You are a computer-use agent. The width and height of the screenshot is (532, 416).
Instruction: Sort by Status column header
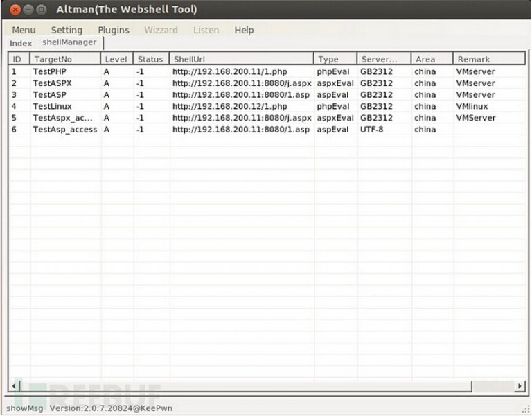[x=151, y=59]
